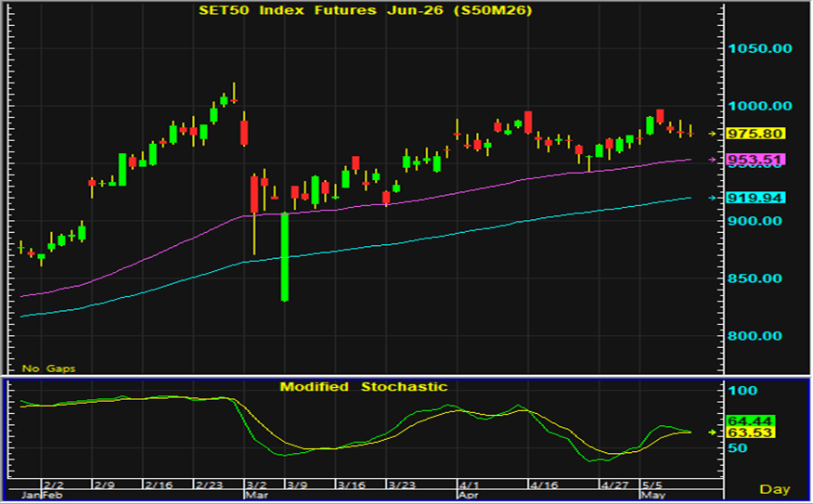Click the 900.00 price axis label
Image resolution: width=813 pixels, height=504 pixels.
click(755, 221)
